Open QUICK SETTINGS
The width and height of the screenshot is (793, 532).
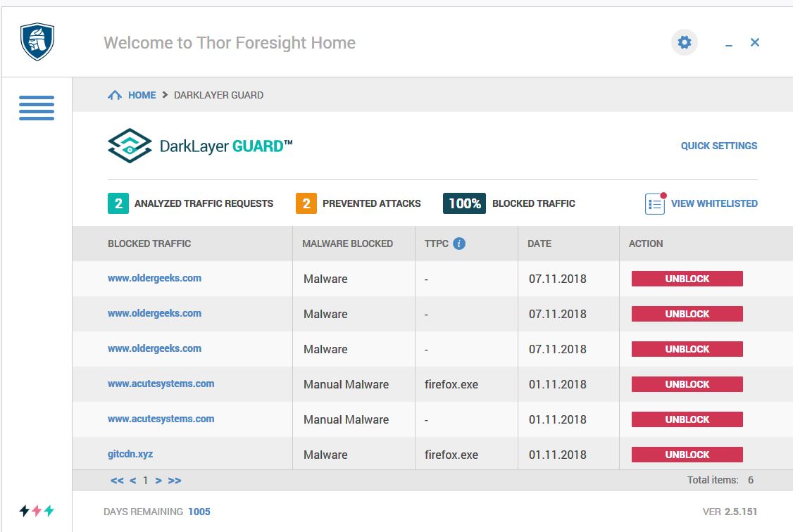719,146
